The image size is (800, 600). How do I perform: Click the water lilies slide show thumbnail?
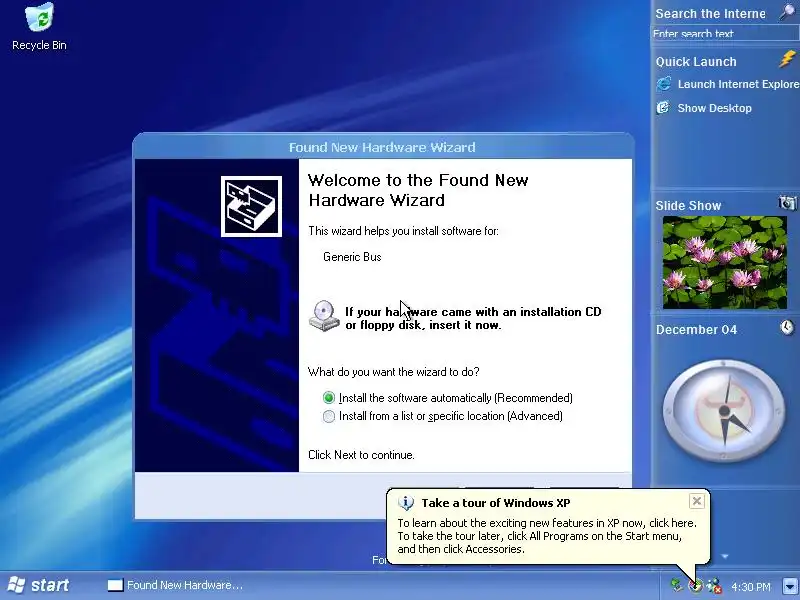(724, 262)
